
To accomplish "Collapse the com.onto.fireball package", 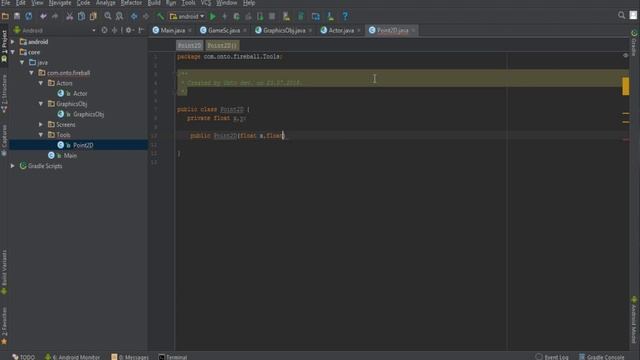I will 31,73.
